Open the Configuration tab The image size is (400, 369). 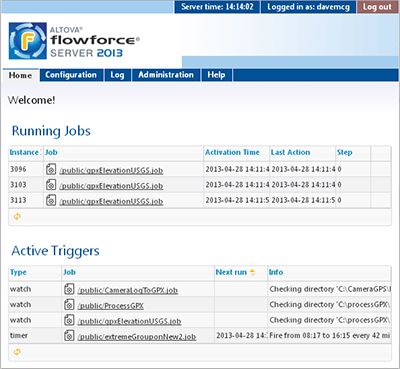tap(71, 75)
